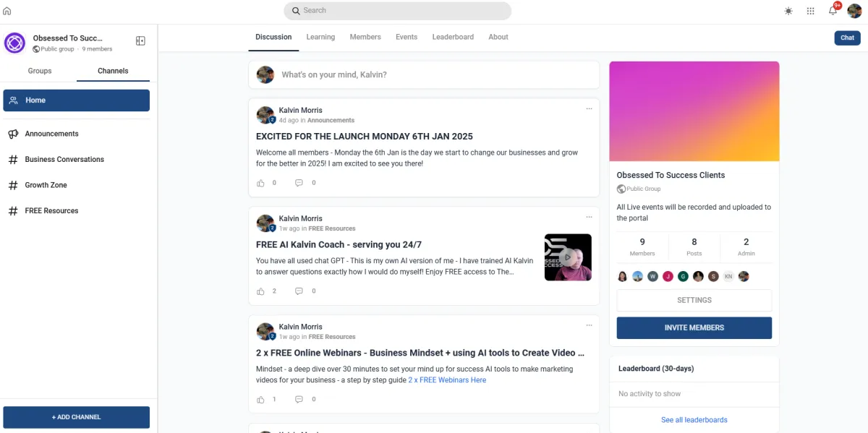This screenshot has width=868, height=433.
Task: Play the AI Kalvin Coach video thumbnail
Action: (x=568, y=257)
